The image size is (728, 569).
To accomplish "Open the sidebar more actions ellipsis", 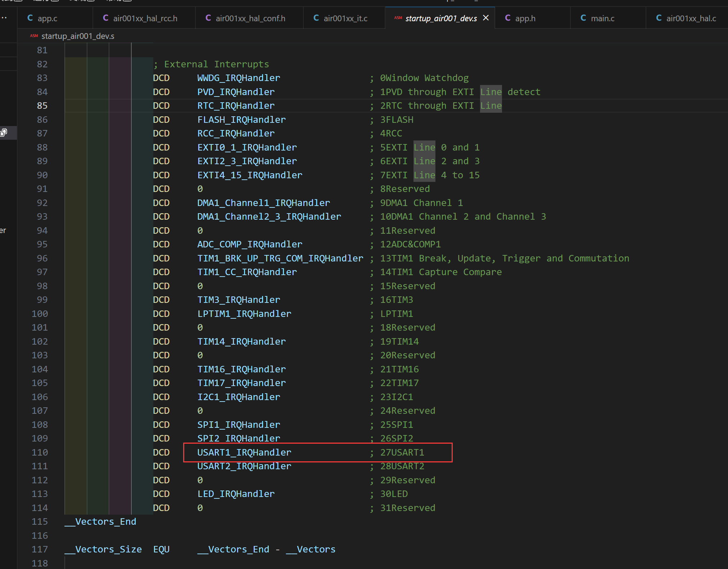I will (4, 18).
